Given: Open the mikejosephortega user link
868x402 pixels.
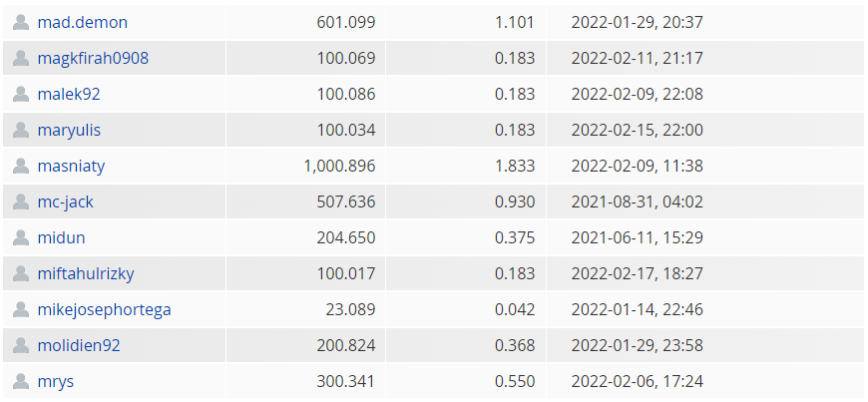Looking at the screenshot, I should tap(104, 309).
